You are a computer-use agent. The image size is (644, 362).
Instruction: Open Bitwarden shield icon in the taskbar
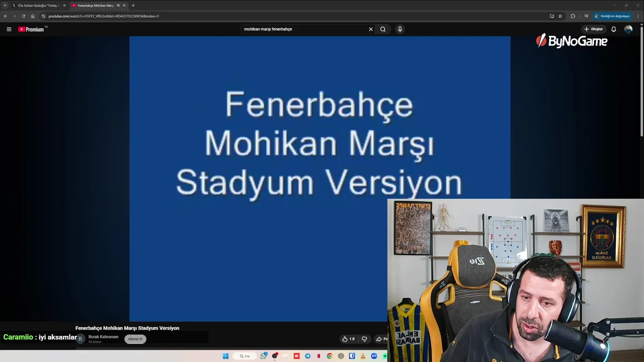click(352, 356)
